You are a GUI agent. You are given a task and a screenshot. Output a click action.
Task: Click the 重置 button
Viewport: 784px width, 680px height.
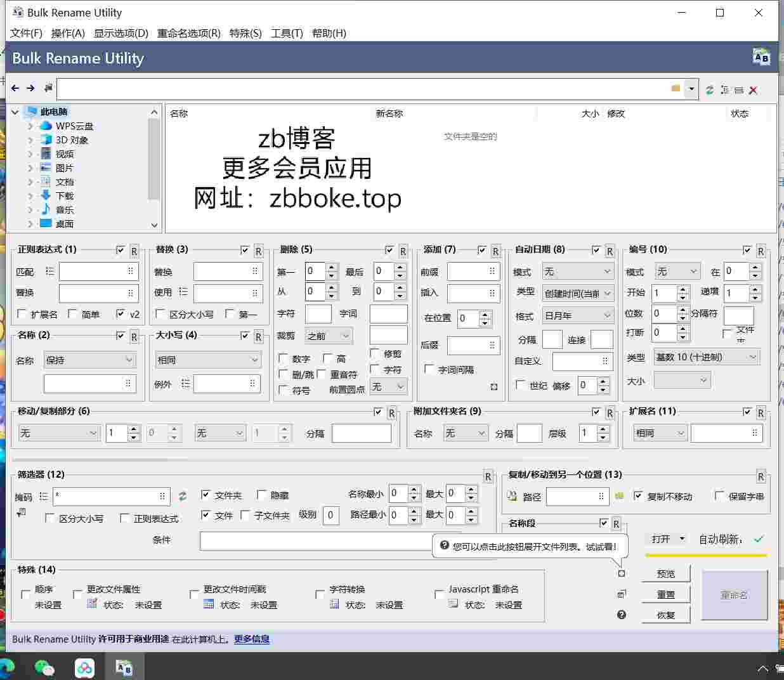coord(666,594)
